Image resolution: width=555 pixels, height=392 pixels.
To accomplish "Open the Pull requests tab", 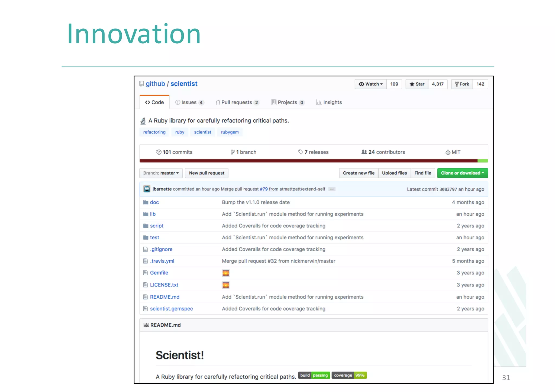I will tap(237, 102).
